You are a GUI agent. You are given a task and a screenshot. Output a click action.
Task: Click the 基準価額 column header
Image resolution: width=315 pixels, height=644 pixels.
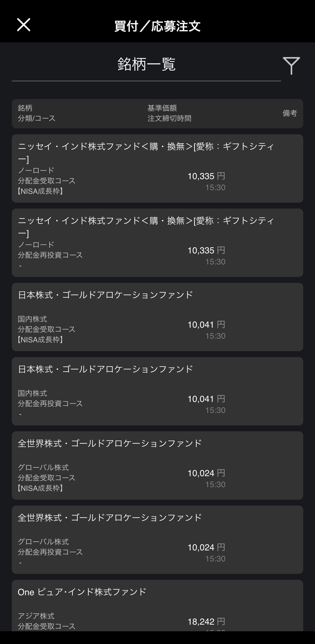point(162,108)
